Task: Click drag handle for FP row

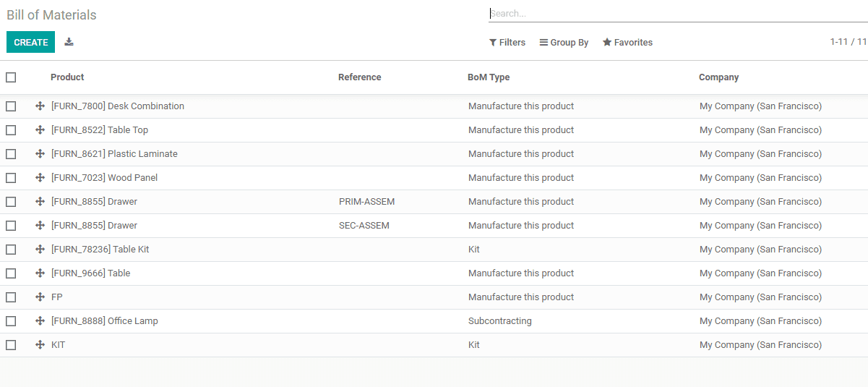Action: point(40,297)
